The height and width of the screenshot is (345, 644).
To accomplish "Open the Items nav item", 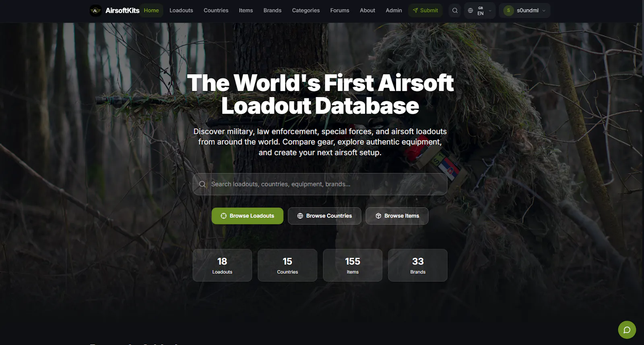I will 246,10.
